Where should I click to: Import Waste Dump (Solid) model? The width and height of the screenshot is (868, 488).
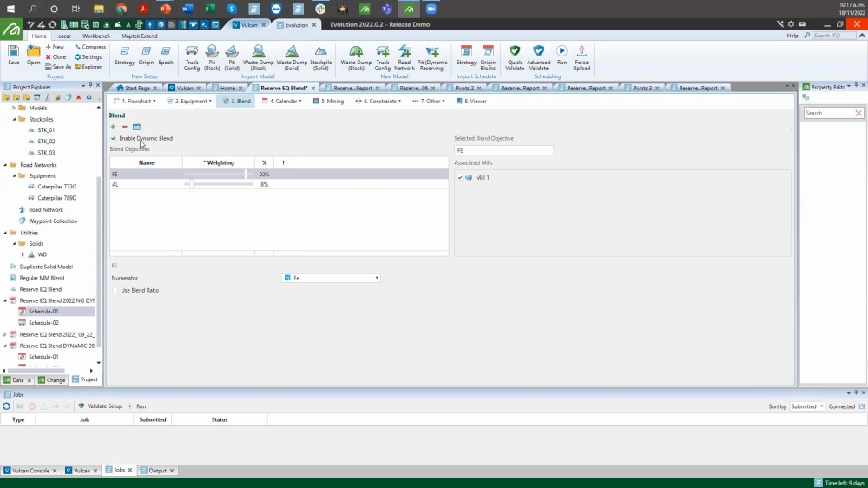click(292, 58)
